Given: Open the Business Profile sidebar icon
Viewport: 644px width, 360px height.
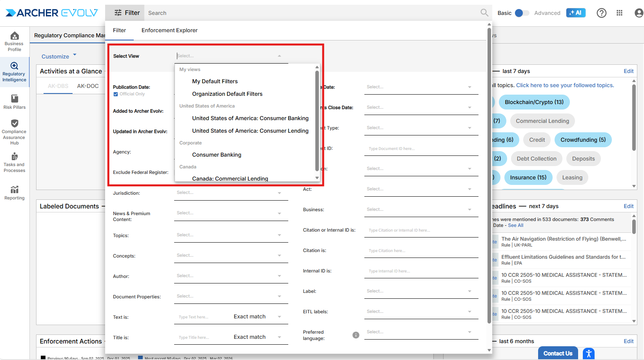Looking at the screenshot, I should pyautogui.click(x=14, y=41).
